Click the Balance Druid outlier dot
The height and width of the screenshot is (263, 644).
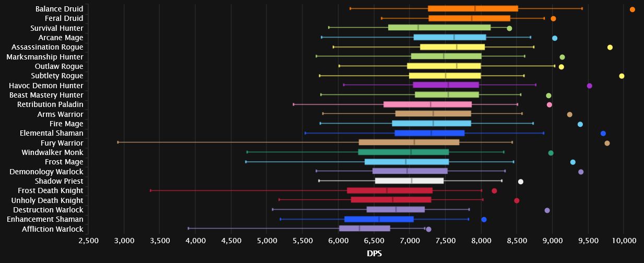632,9
